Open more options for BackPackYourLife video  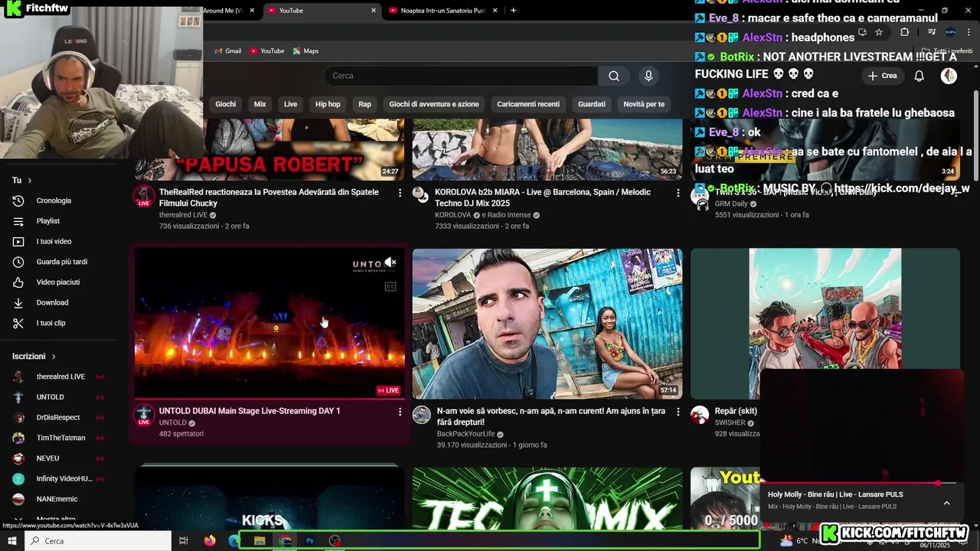click(x=678, y=412)
